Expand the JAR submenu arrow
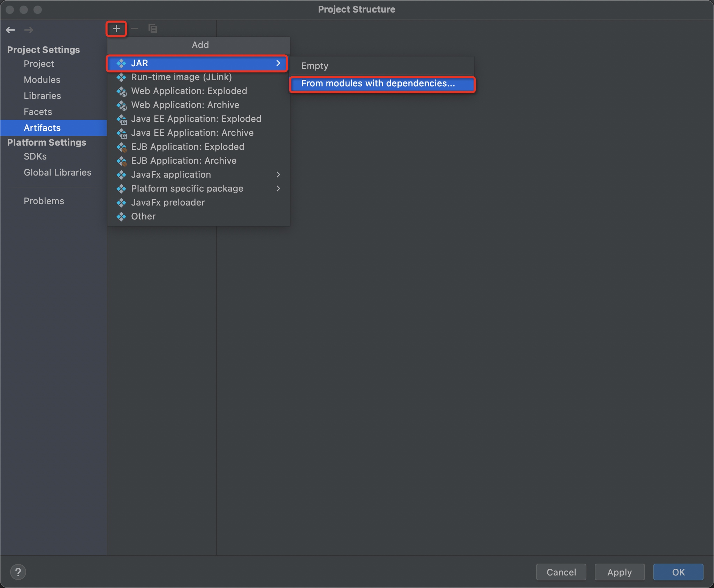 [278, 63]
